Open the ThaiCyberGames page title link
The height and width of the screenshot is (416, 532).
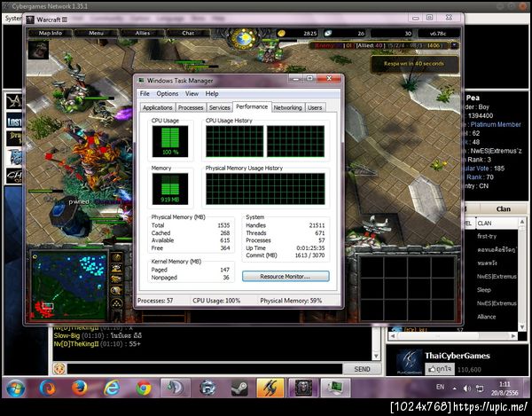457,356
